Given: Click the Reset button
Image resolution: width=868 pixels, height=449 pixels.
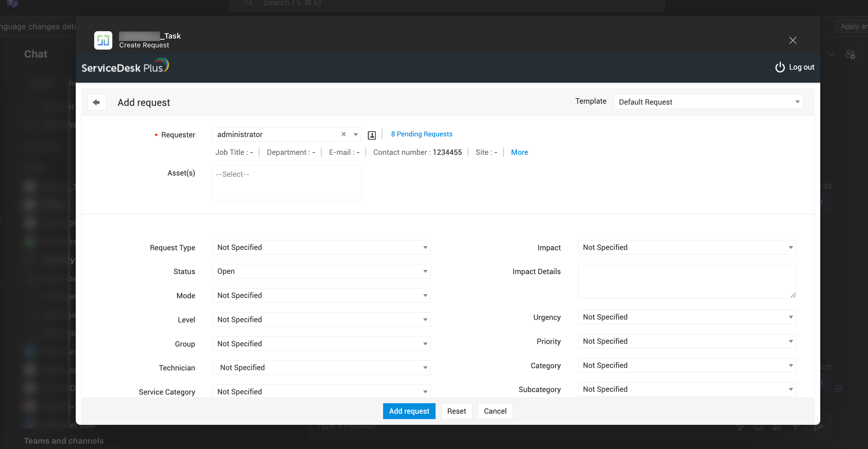Looking at the screenshot, I should (456, 411).
